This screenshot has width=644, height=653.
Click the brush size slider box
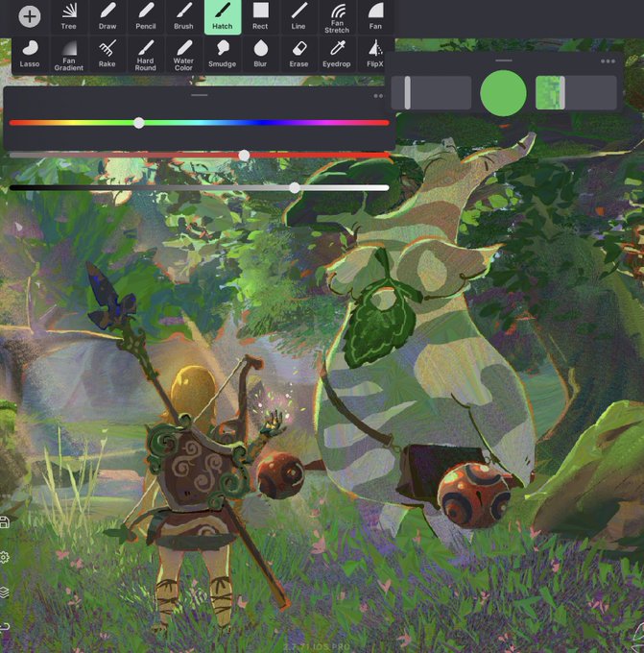(x=431, y=93)
